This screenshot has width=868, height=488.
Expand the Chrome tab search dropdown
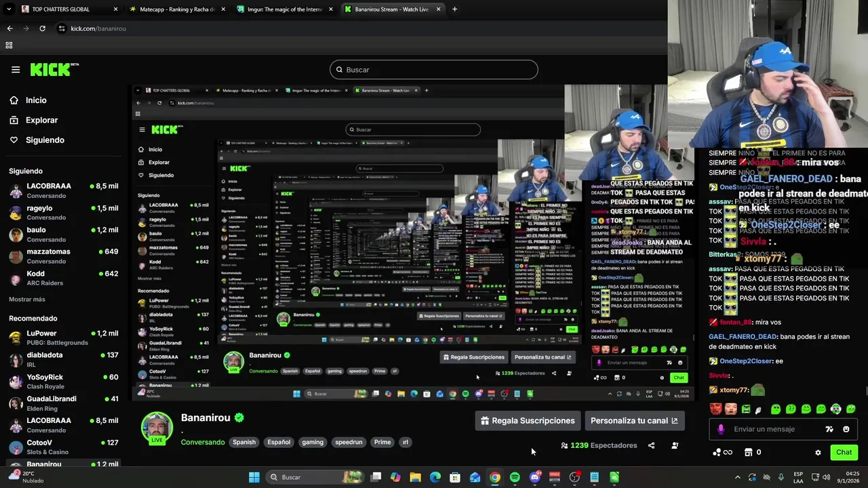click(9, 9)
